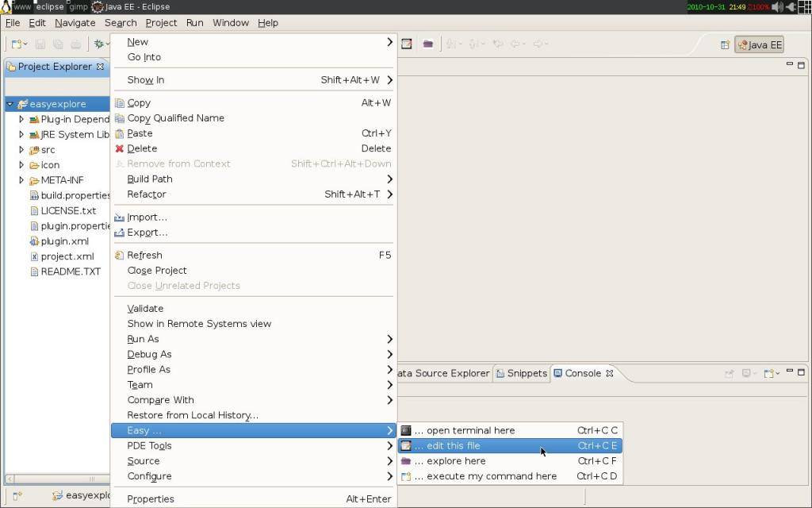Choose Copy from context menu
Image resolution: width=812 pixels, height=508 pixels.
coord(254,103)
